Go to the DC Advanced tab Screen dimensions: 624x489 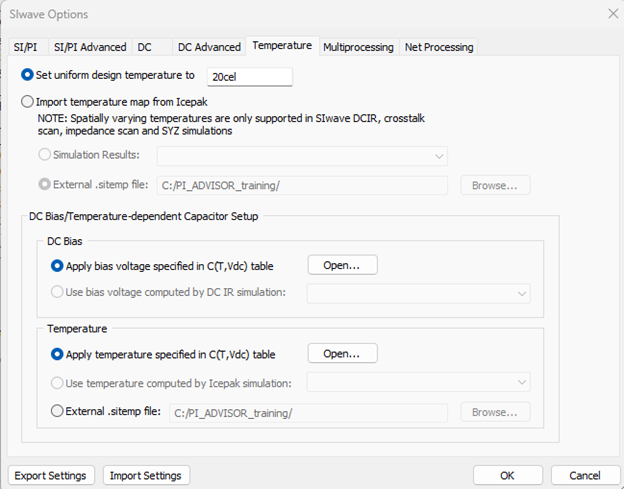coord(209,47)
